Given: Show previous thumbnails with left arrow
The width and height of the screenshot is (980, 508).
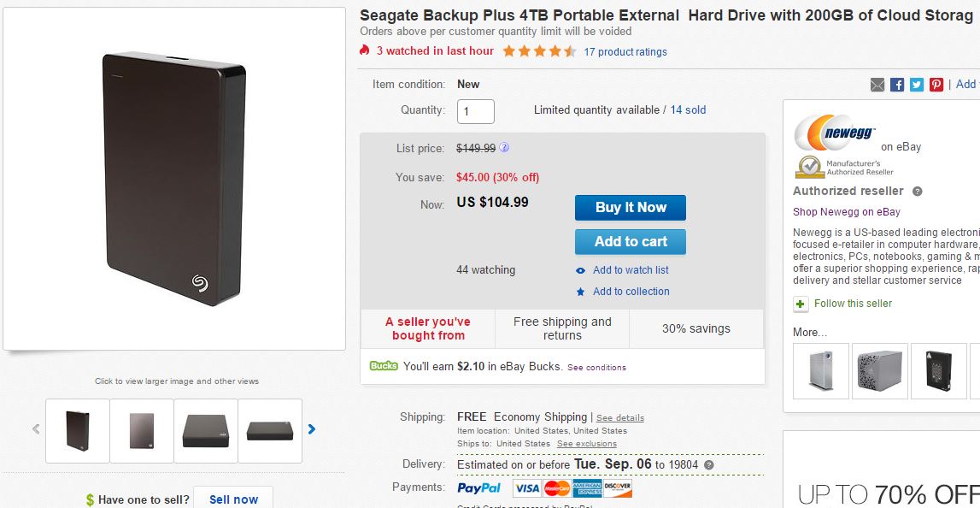Looking at the screenshot, I should (x=36, y=429).
